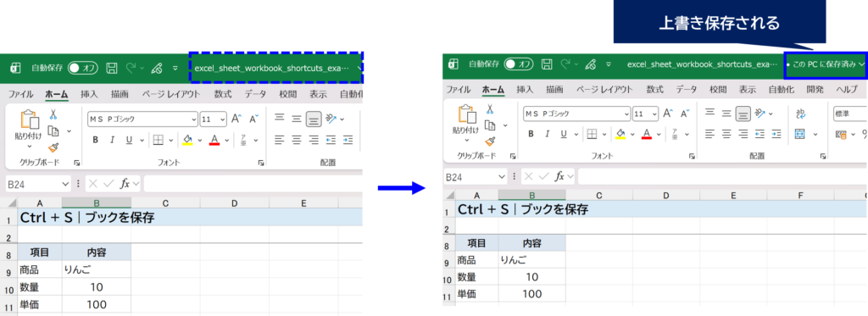
Task: Select the cell containing りんご in the left Excel window
Action: (x=97, y=269)
